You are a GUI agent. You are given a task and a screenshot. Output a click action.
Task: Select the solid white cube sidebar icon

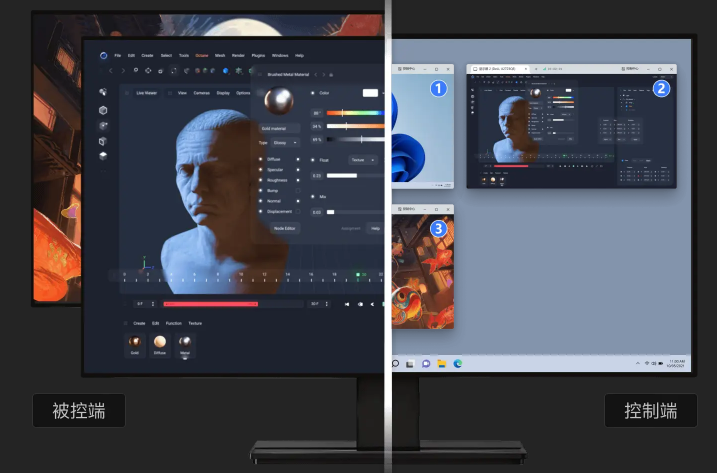103,156
